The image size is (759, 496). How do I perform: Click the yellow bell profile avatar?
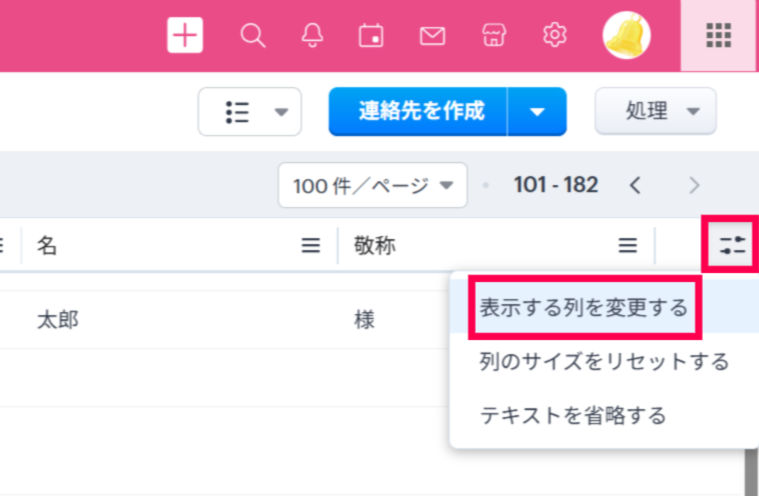(x=627, y=36)
